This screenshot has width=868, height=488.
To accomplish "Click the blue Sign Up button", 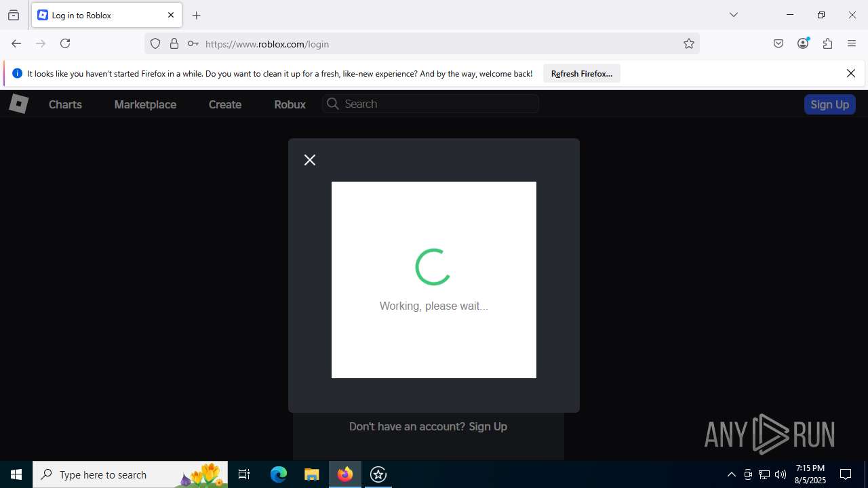I will tap(829, 104).
